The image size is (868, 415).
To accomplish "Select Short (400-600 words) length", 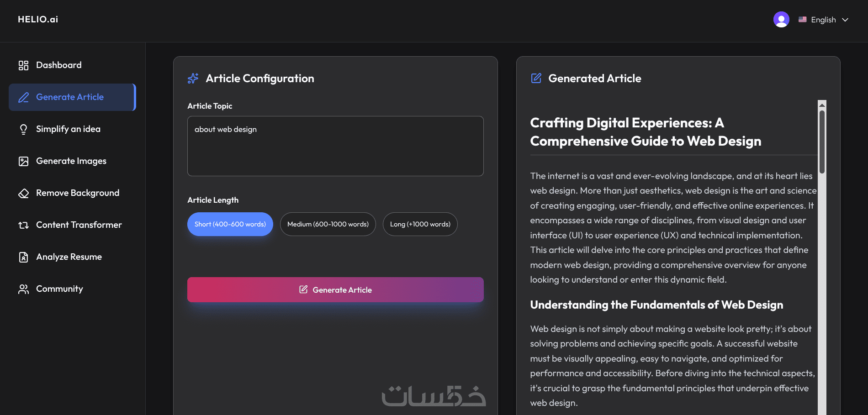I will click(x=230, y=224).
